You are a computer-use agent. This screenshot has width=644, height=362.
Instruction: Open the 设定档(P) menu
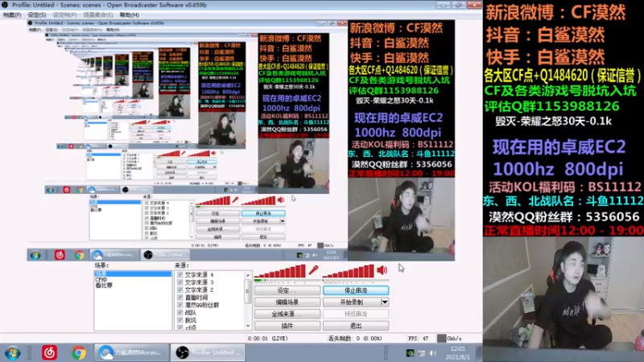[x=64, y=14]
